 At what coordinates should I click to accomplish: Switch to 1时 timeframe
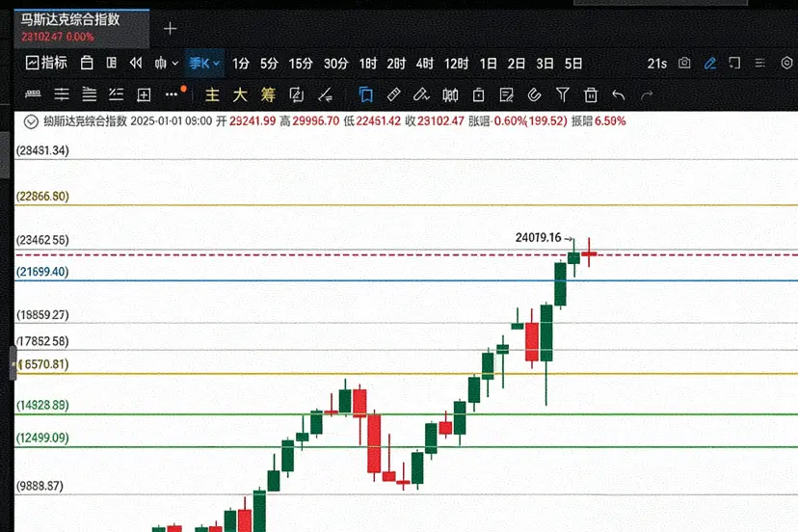368,64
